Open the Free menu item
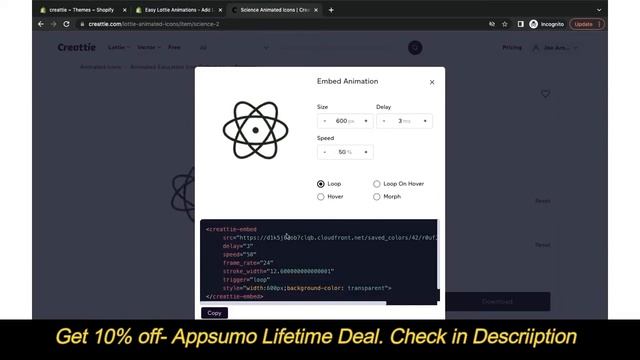 tap(174, 47)
